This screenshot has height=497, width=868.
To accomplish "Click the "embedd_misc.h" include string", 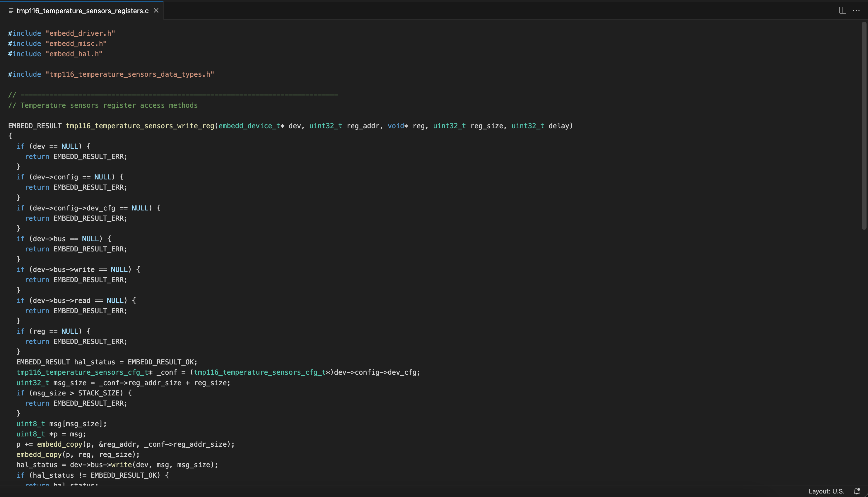I will tap(76, 43).
